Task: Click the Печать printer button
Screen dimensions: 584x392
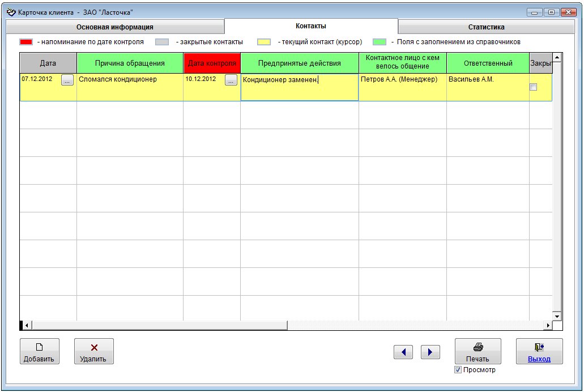Action: [478, 351]
